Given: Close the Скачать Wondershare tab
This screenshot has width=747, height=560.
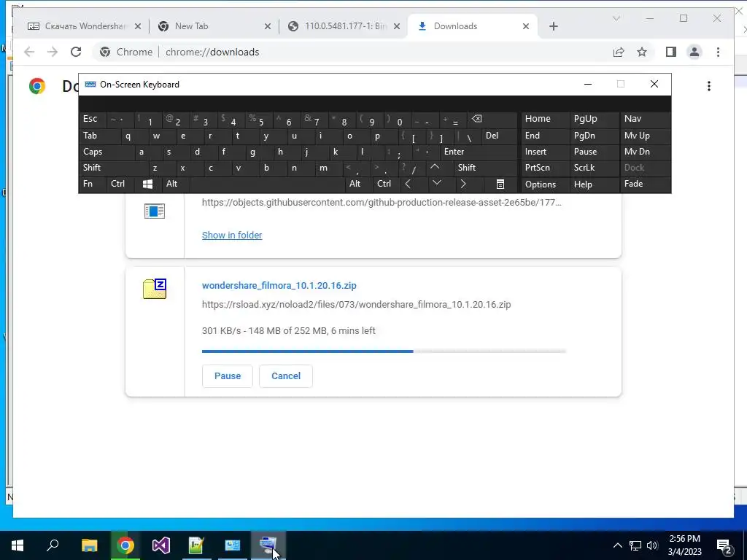Looking at the screenshot, I should click(x=138, y=26).
